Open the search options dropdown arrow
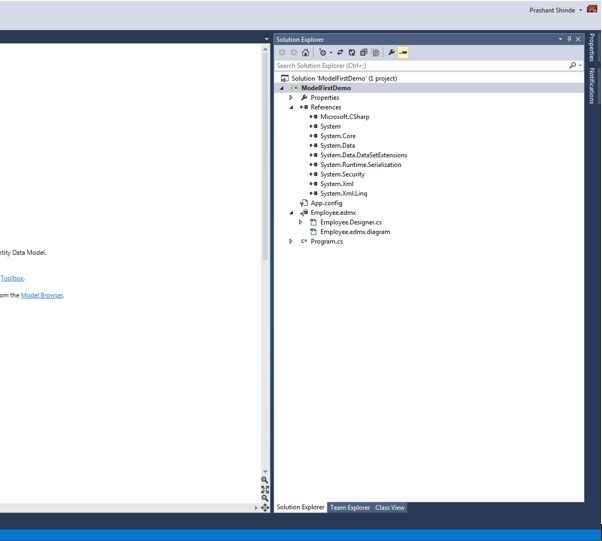Viewport: 602px width, 541px height. [x=580, y=66]
